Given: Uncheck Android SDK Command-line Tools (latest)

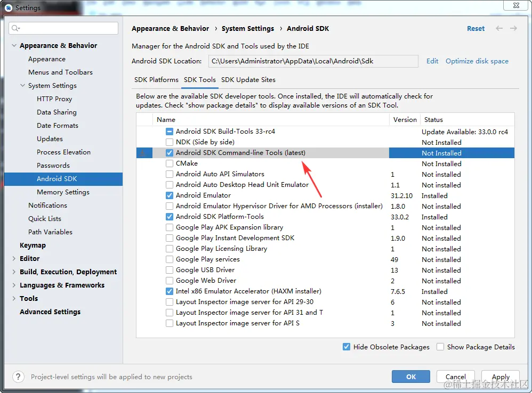Looking at the screenshot, I should 170,153.
